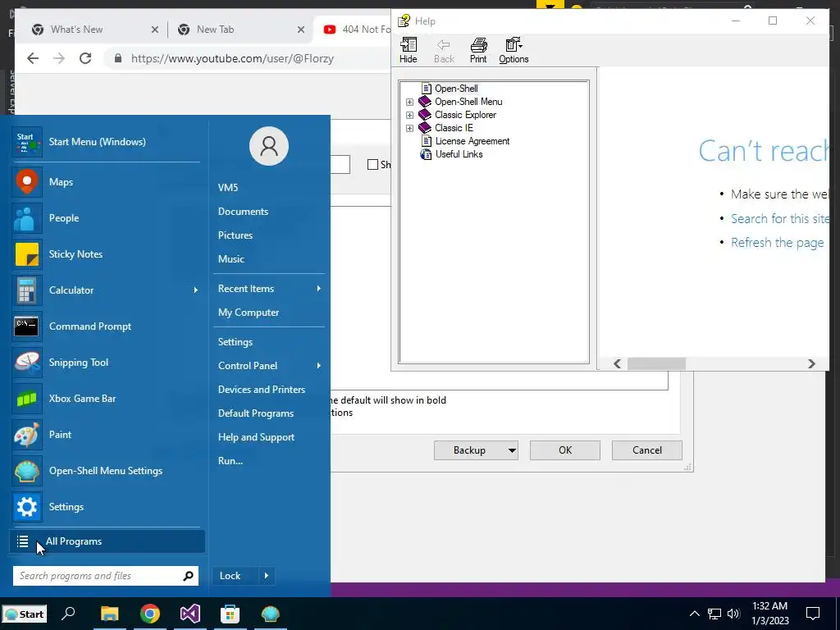Open Lock options arrow

coord(267,576)
